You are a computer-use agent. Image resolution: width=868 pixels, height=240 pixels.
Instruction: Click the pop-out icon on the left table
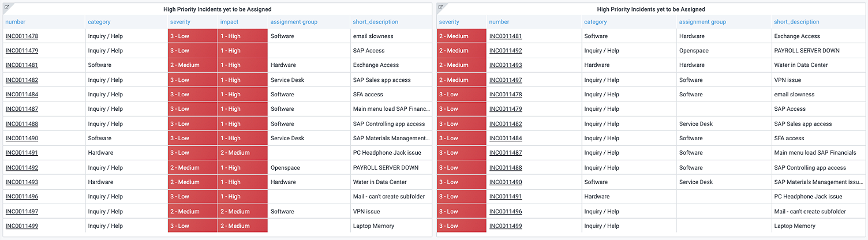click(7, 7)
